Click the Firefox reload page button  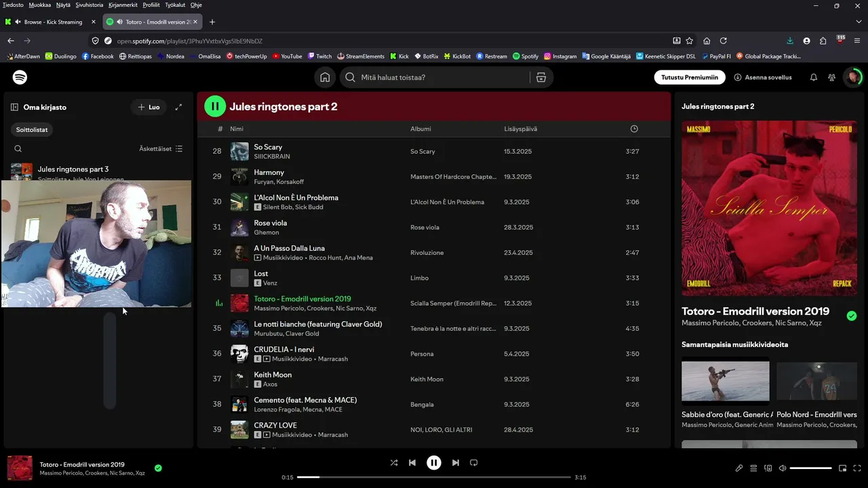click(x=724, y=41)
